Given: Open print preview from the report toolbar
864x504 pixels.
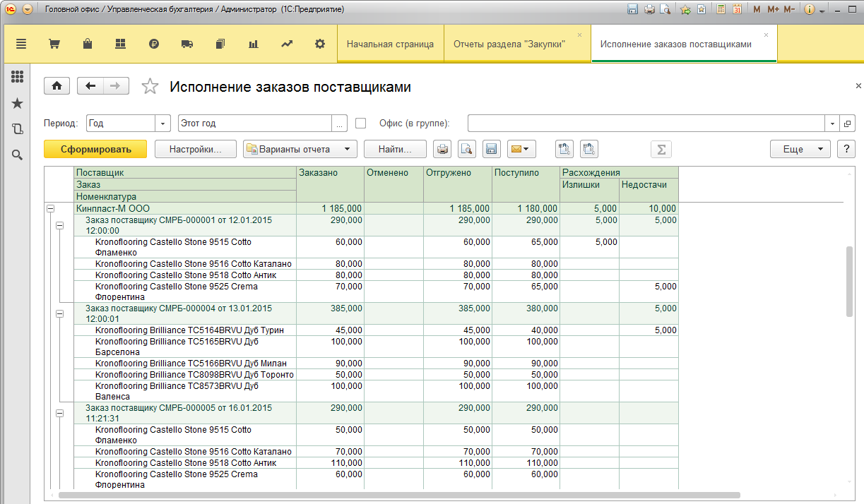Looking at the screenshot, I should coord(467,149).
